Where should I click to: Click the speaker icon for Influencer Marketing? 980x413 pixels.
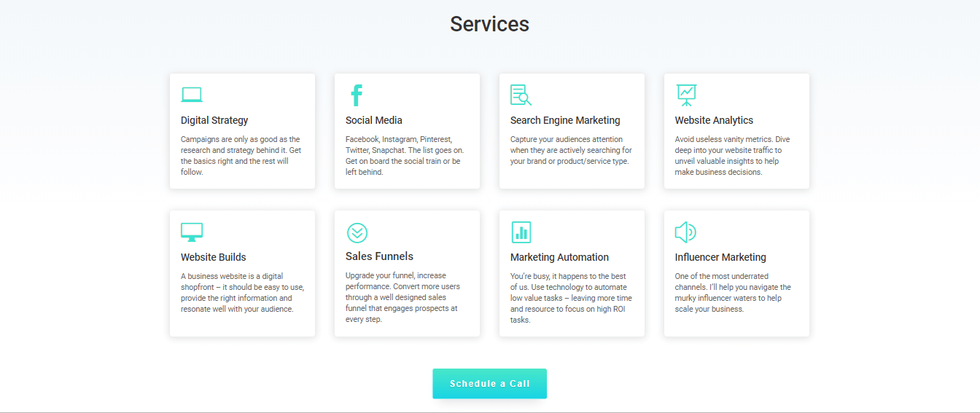(685, 232)
